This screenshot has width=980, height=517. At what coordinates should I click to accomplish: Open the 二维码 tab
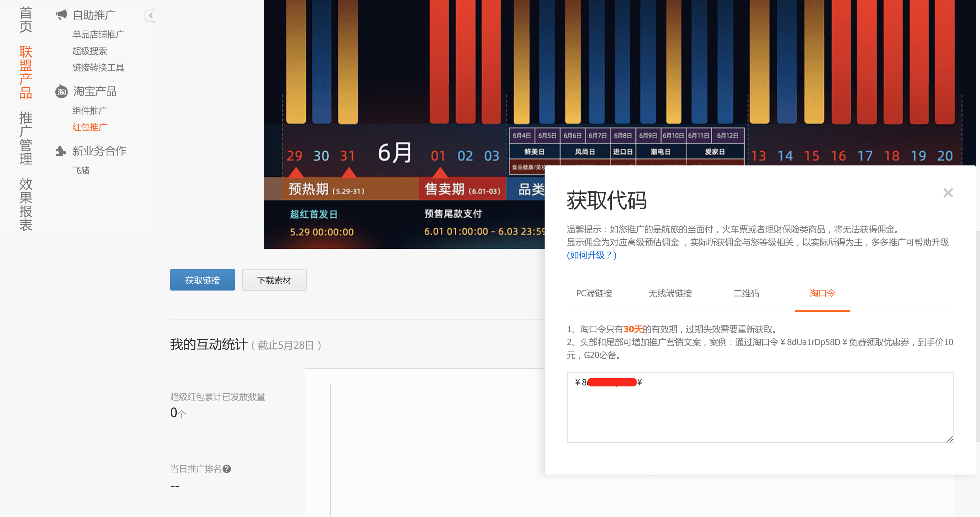tap(746, 293)
